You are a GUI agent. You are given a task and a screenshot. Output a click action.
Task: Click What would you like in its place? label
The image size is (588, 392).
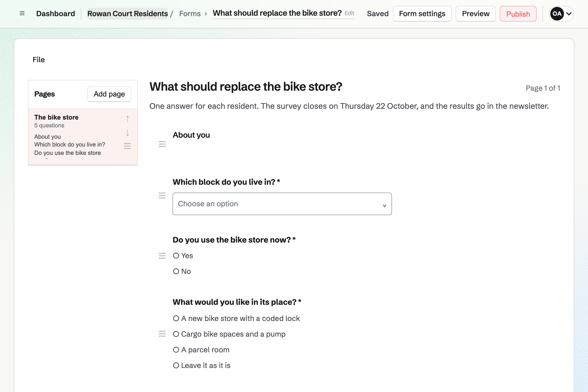[x=237, y=302]
